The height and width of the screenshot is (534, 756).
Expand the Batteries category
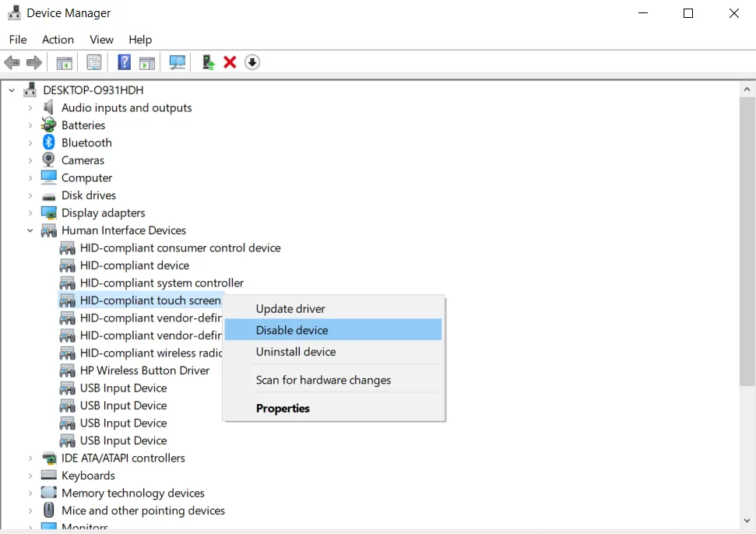click(x=30, y=125)
